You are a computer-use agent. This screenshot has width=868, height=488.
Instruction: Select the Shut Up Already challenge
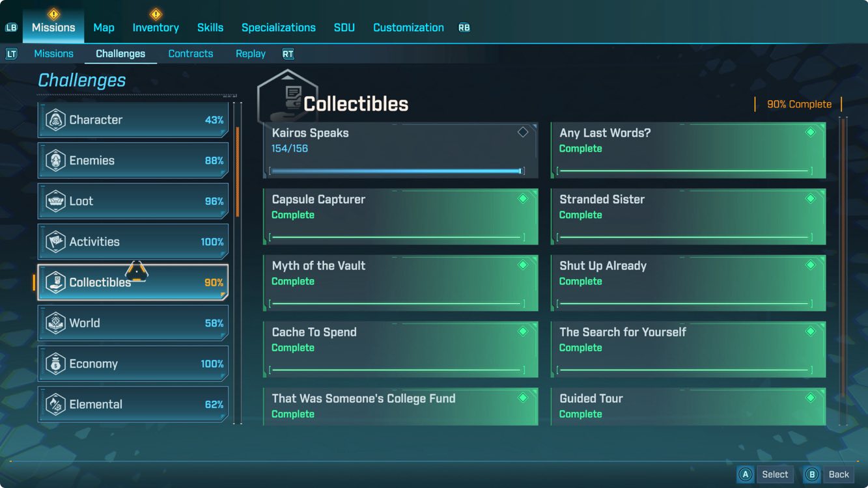[x=688, y=283]
